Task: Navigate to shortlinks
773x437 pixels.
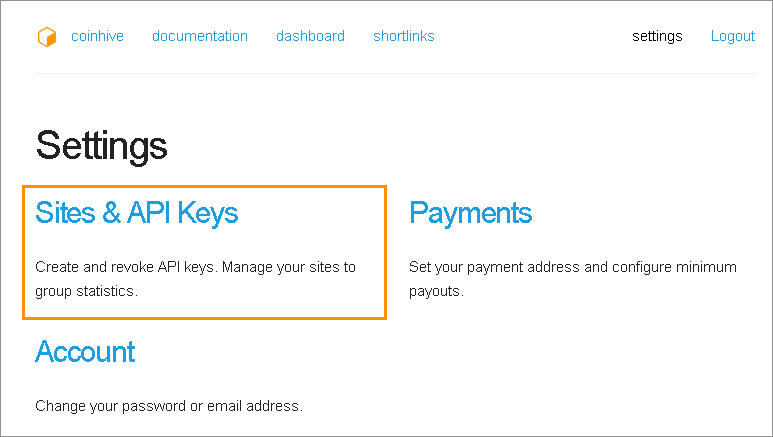Action: coord(404,36)
